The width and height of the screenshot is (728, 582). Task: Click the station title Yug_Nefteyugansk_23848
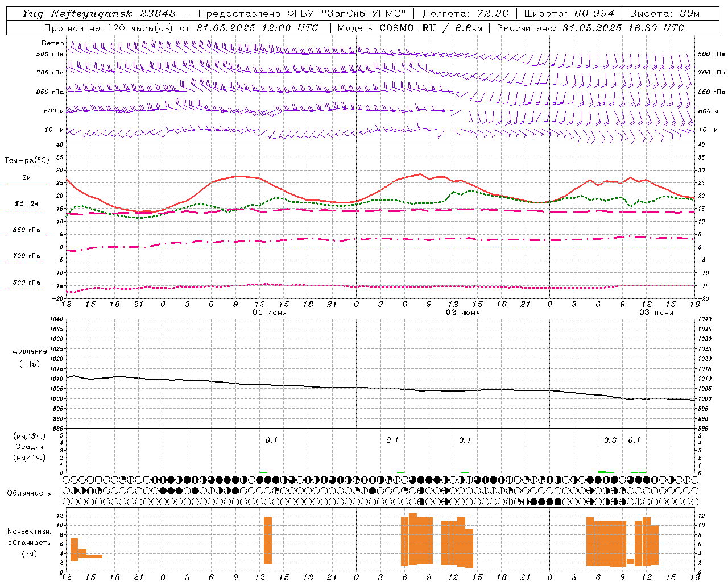[x=99, y=14]
